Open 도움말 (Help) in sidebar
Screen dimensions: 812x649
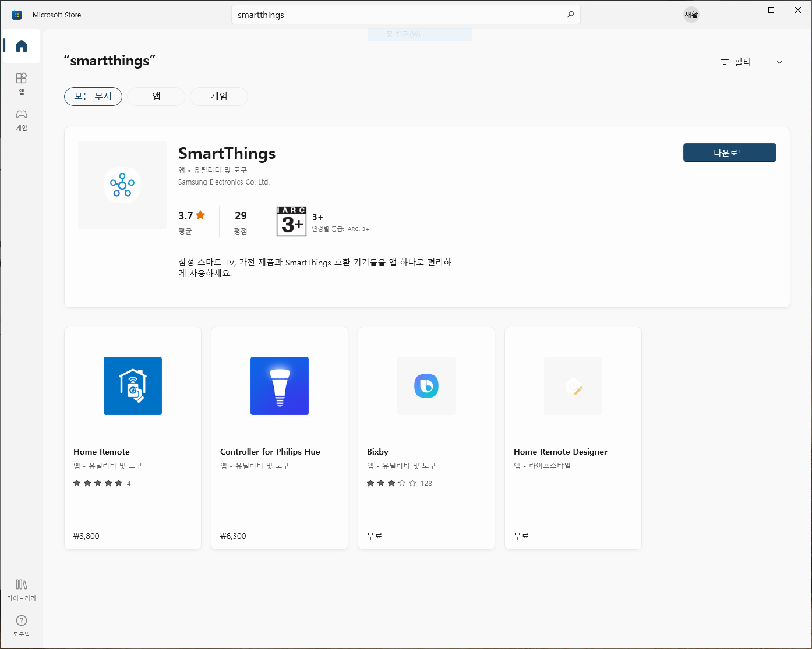(22, 626)
